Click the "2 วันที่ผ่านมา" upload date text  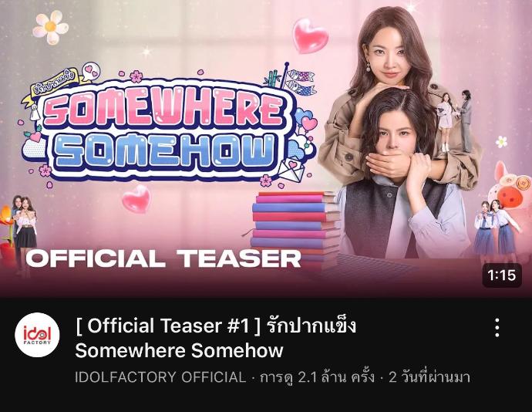coord(429,377)
